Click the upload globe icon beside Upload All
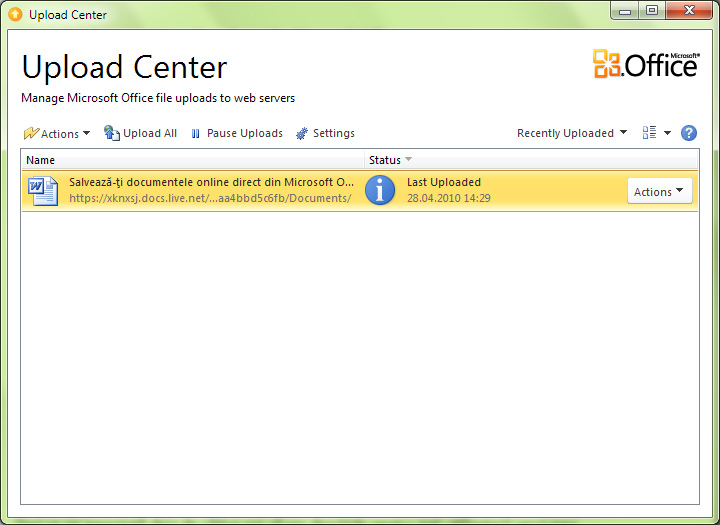720x525 pixels. (112, 133)
